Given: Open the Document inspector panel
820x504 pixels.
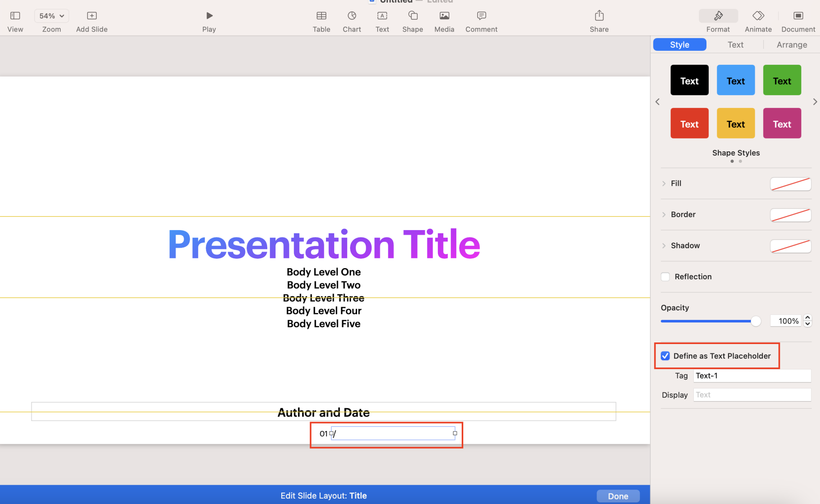Looking at the screenshot, I should [797, 16].
